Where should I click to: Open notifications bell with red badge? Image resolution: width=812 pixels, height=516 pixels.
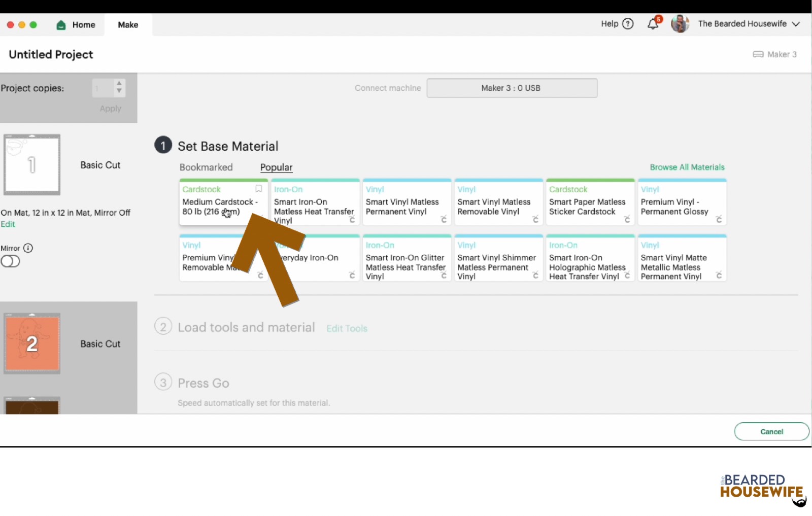[x=654, y=23]
